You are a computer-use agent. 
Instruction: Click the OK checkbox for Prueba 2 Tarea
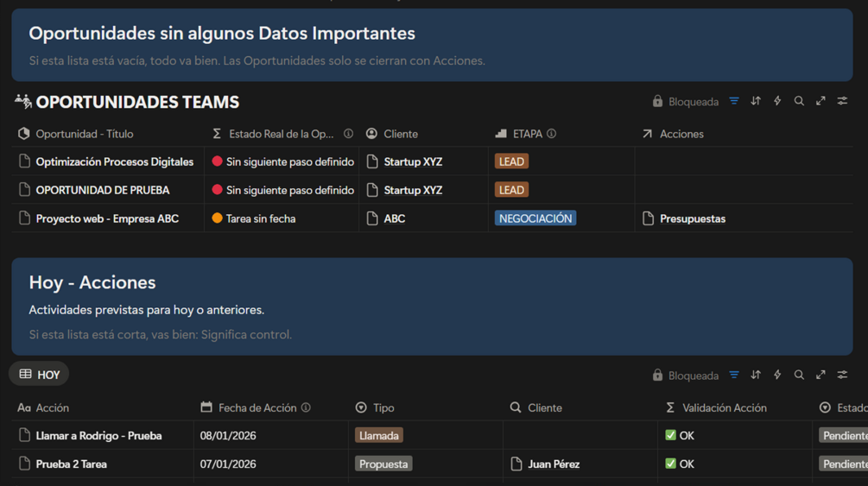tap(670, 464)
